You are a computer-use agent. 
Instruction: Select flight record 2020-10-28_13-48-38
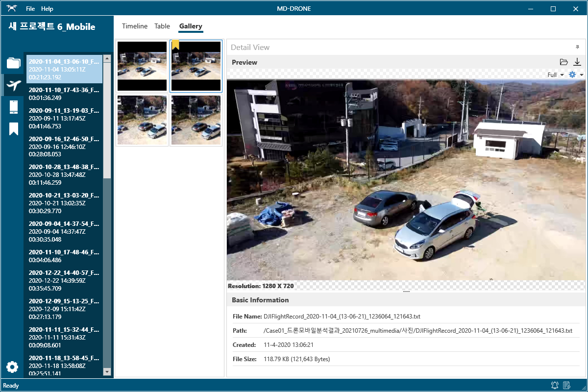click(x=64, y=175)
